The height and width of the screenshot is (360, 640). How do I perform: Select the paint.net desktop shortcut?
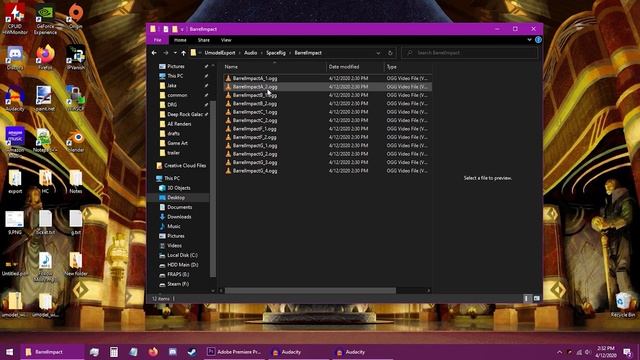(x=45, y=99)
